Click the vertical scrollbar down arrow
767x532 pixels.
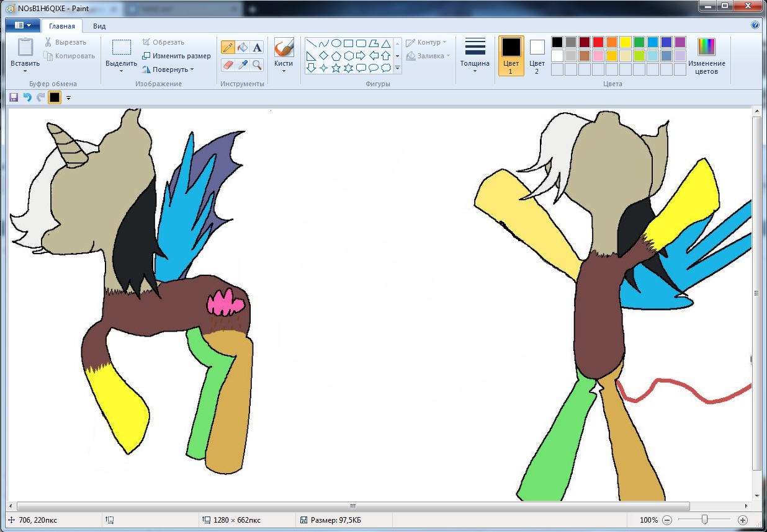point(756,495)
